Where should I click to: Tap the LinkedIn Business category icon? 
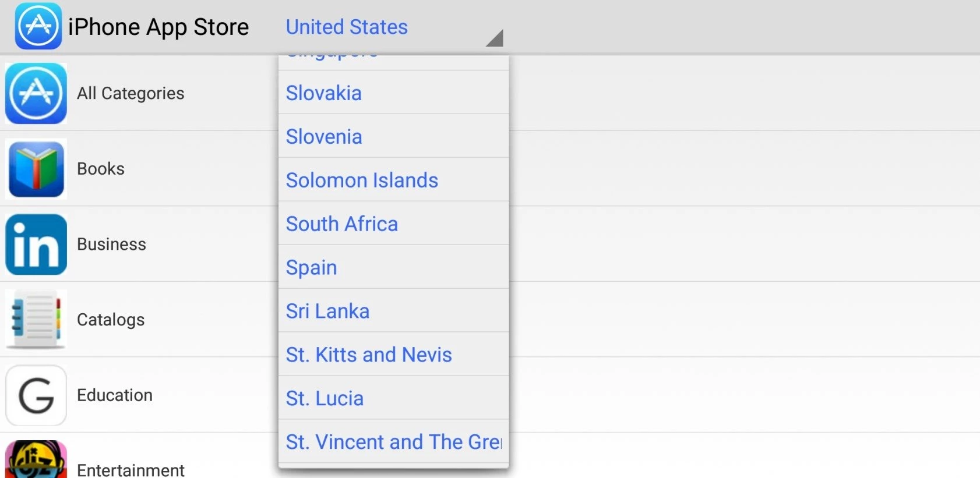tap(36, 245)
